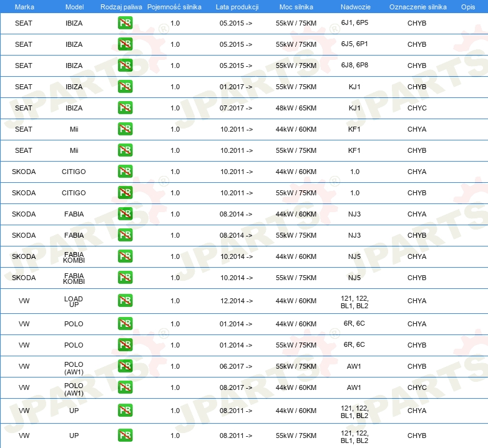The width and height of the screenshot is (488, 448).
Task: Click the Nadwozie column header
Action: coord(356,7)
